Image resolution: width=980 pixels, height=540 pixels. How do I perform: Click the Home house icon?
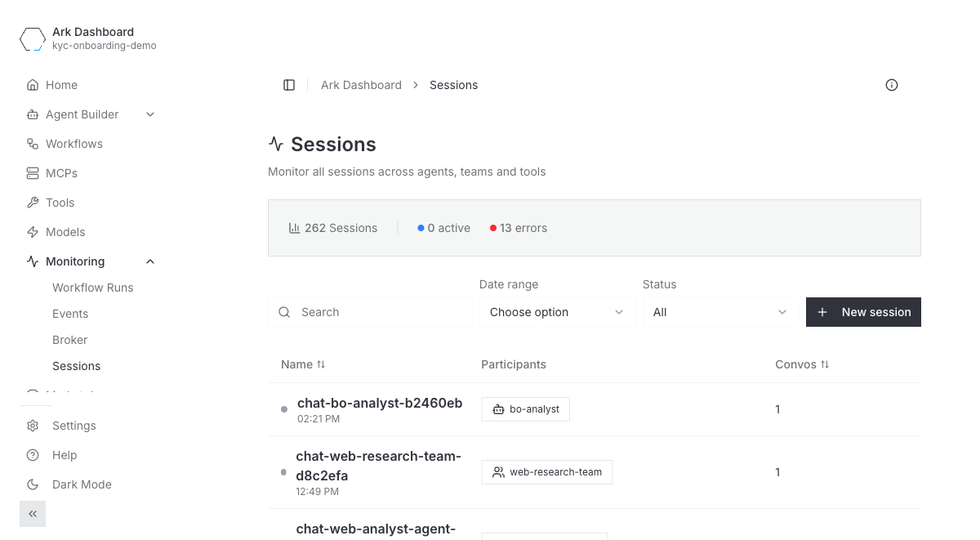(x=33, y=85)
